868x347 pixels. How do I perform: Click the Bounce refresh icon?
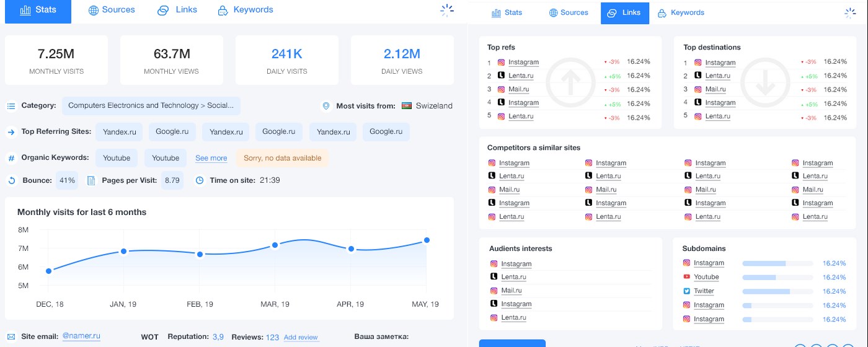coord(11,180)
